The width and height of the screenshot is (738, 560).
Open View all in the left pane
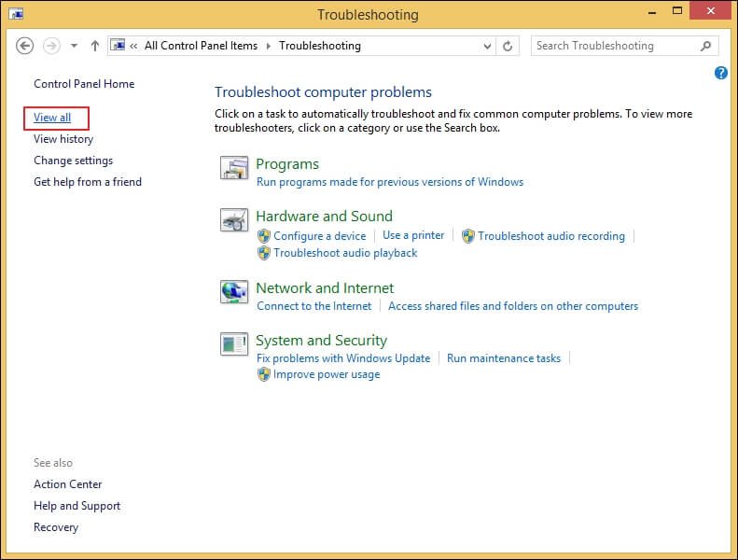pyautogui.click(x=52, y=118)
